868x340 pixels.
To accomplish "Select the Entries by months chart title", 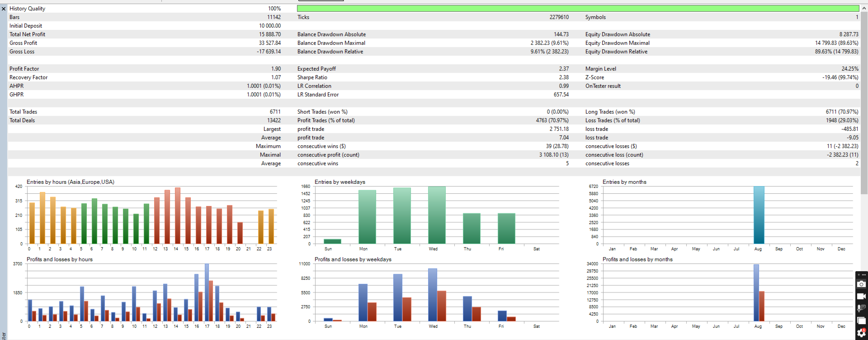I will coord(624,182).
